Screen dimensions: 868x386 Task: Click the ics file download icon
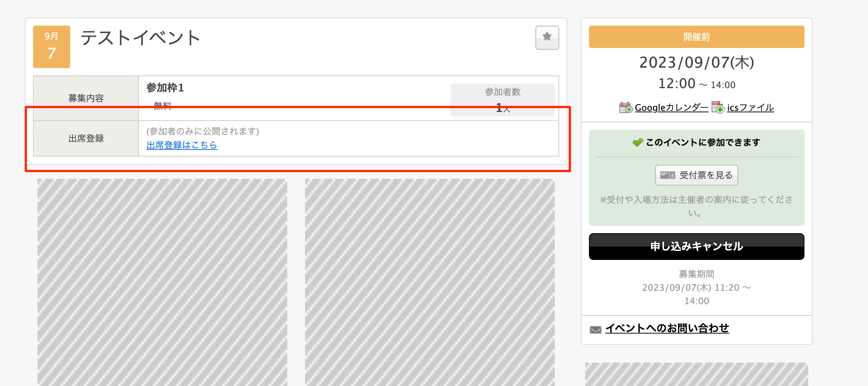pyautogui.click(x=717, y=107)
